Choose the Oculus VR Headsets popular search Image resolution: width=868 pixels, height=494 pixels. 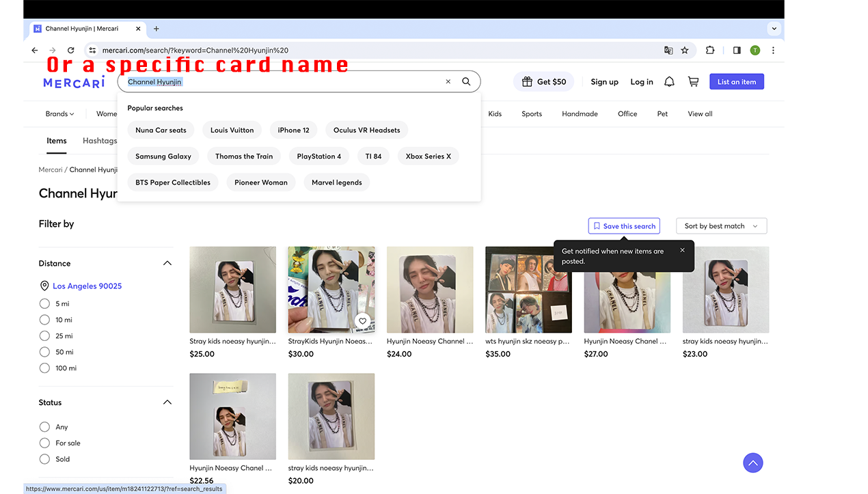(x=367, y=130)
